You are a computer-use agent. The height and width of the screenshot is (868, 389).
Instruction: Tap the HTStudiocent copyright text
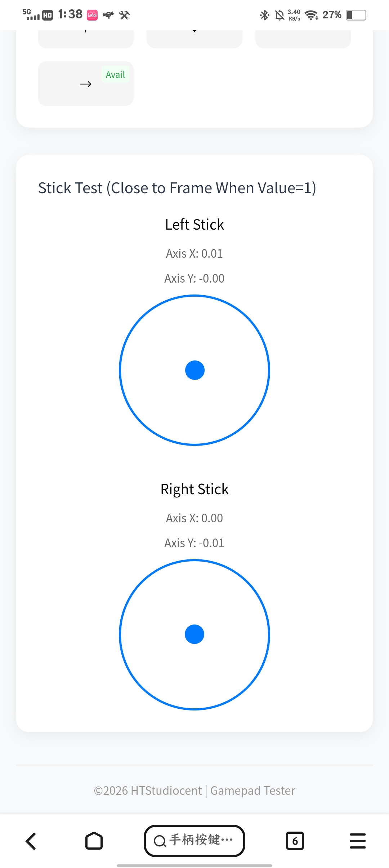148,790
